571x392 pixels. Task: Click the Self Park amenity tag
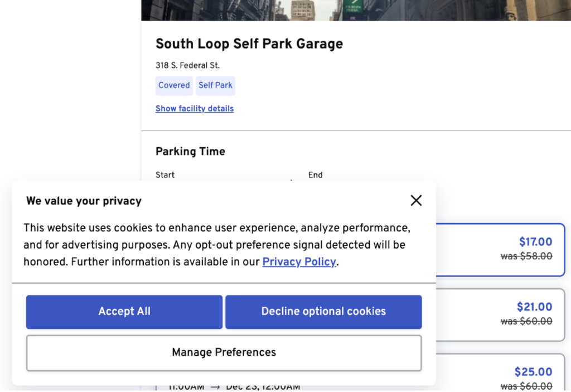[215, 85]
